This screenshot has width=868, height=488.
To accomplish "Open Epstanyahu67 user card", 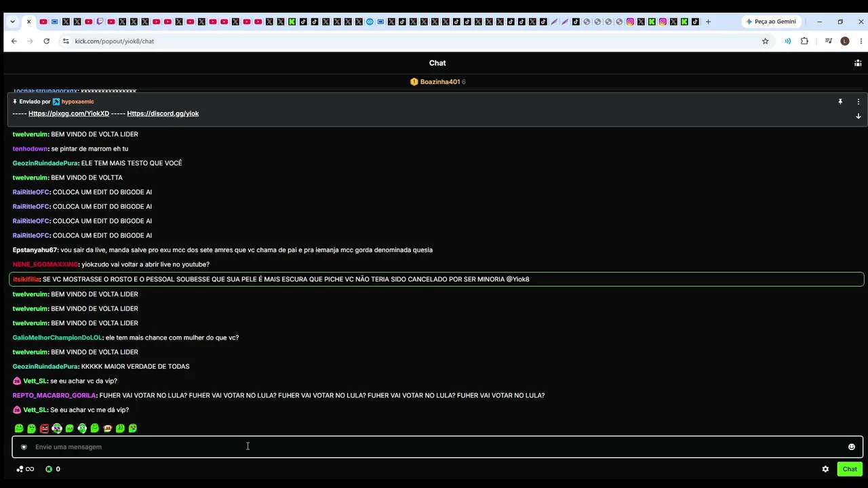I will [x=35, y=250].
